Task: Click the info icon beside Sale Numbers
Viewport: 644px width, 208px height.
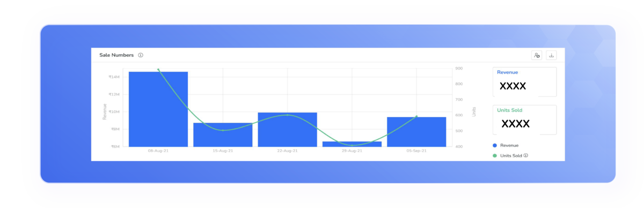Action: click(141, 55)
